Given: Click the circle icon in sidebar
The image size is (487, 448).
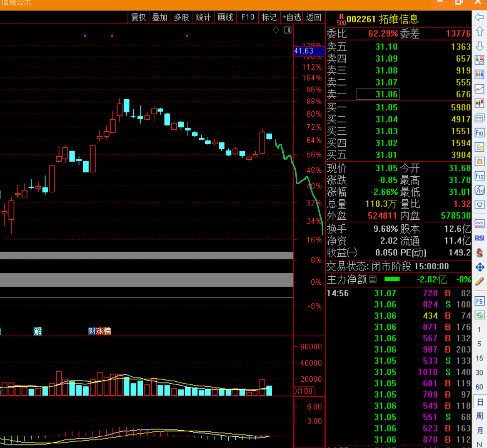Looking at the screenshot, I should click(x=479, y=204).
